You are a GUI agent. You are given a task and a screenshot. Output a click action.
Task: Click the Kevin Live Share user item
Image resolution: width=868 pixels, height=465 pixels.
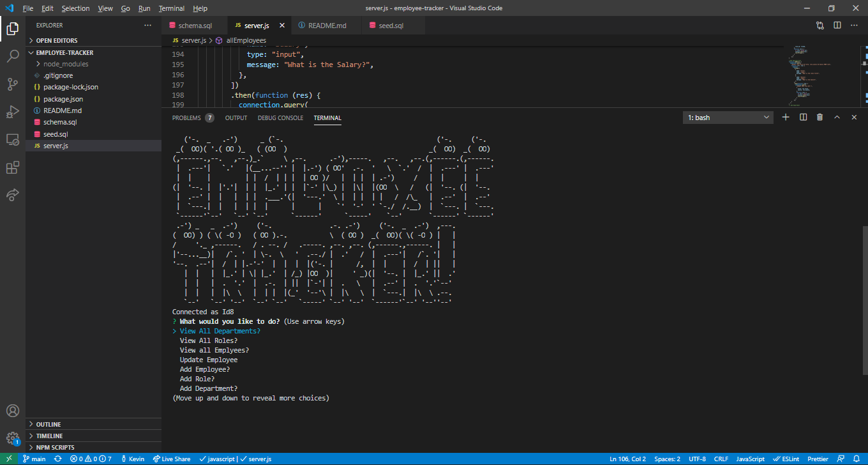tap(131, 459)
